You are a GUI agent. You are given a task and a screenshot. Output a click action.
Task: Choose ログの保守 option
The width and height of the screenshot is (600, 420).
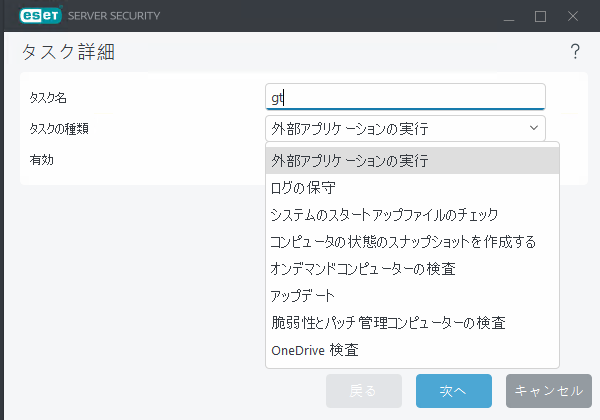pos(412,188)
